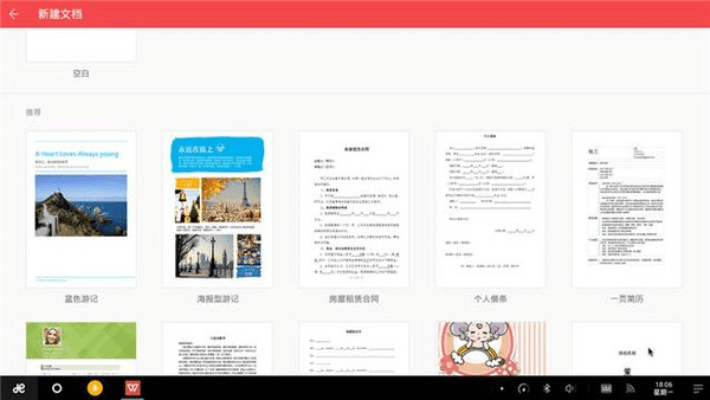Select the green template with portrait photo
The width and height of the screenshot is (710, 400).
coord(81,348)
